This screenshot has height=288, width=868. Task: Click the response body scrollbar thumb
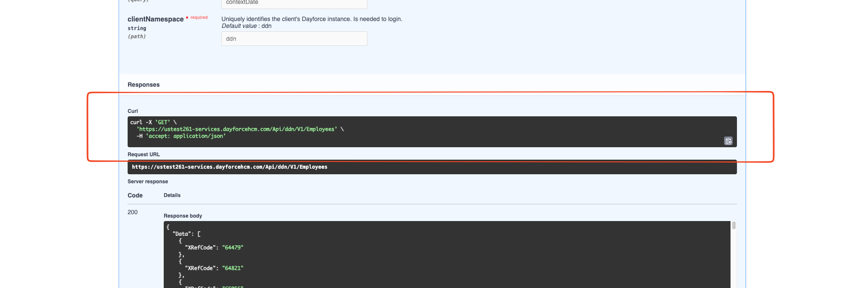pyautogui.click(x=734, y=225)
